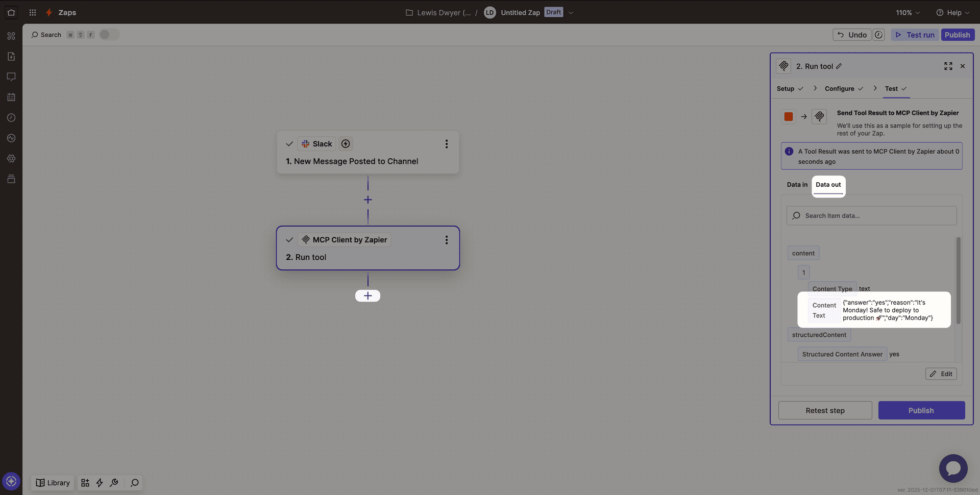Click the Test run button
The width and height of the screenshot is (980, 495).
(915, 35)
